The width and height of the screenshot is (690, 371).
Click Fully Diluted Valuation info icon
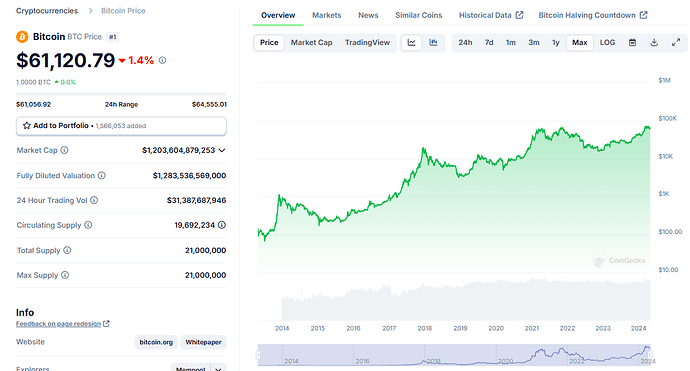pyautogui.click(x=102, y=175)
